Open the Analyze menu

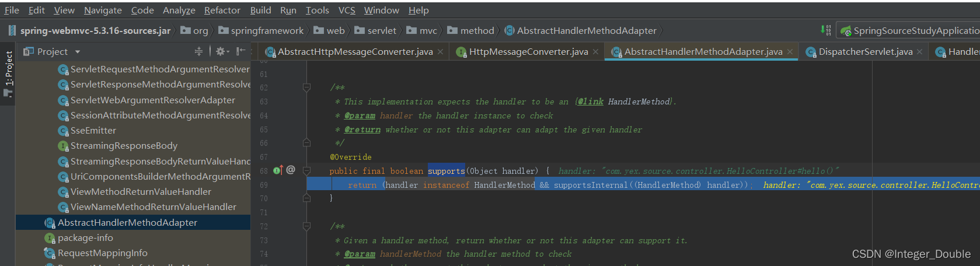coord(179,10)
